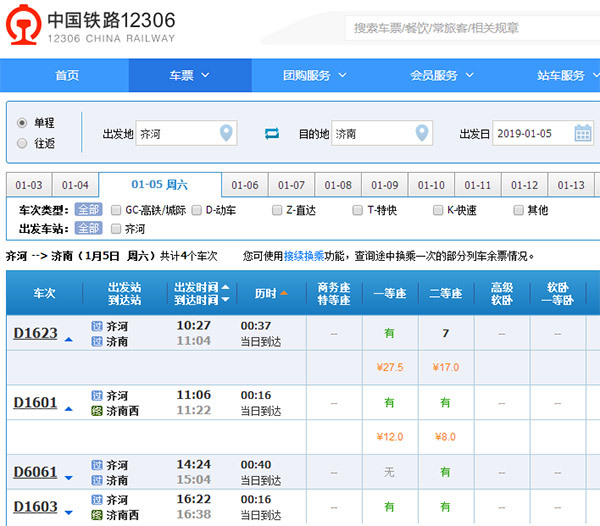Click D1623 second-class price ¥17.0
Viewport: 600px width, 526px height.
point(446,367)
